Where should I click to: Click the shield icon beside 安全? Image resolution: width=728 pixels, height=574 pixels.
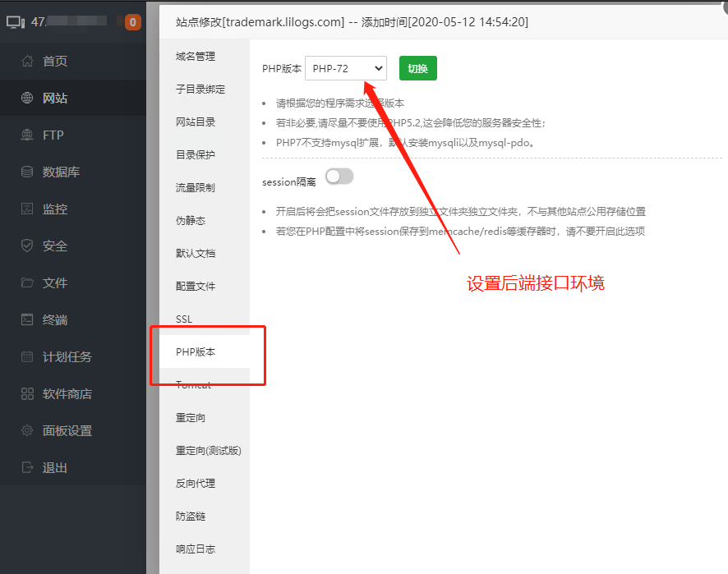27,246
